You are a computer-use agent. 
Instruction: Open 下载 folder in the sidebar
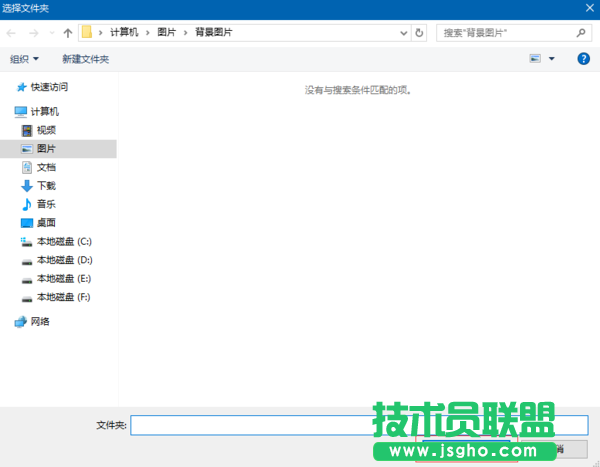46,186
